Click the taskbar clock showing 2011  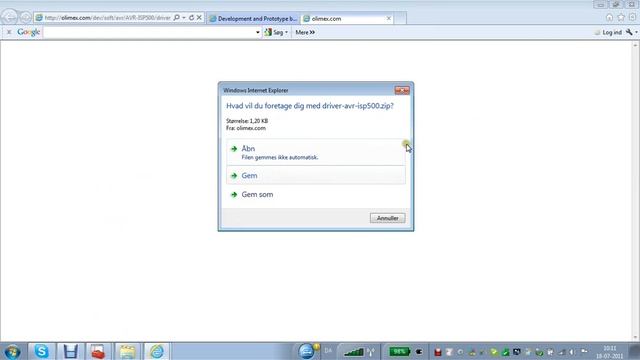click(x=610, y=352)
